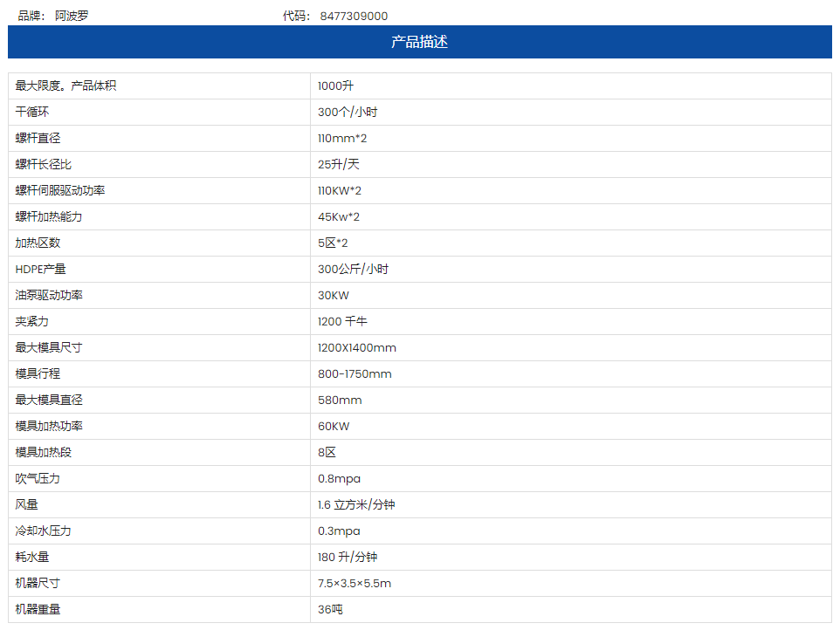
Task: Click the brand name 阿波罗
Action: pos(71,16)
